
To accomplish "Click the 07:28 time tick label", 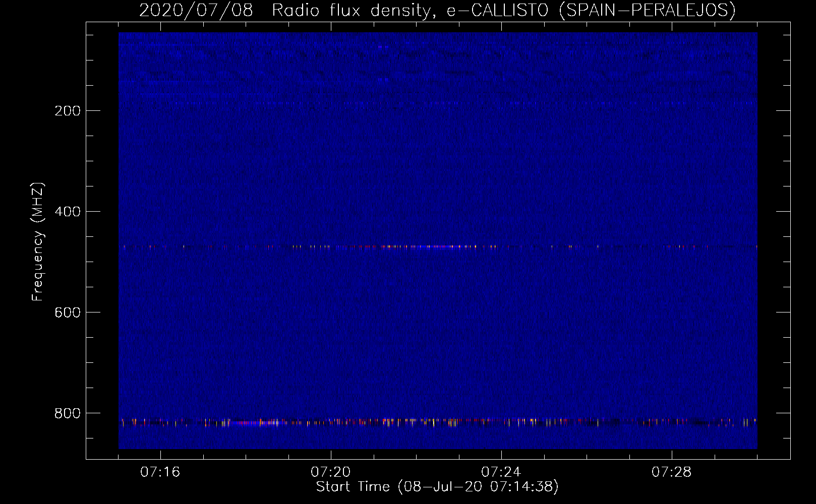I will click(672, 472).
